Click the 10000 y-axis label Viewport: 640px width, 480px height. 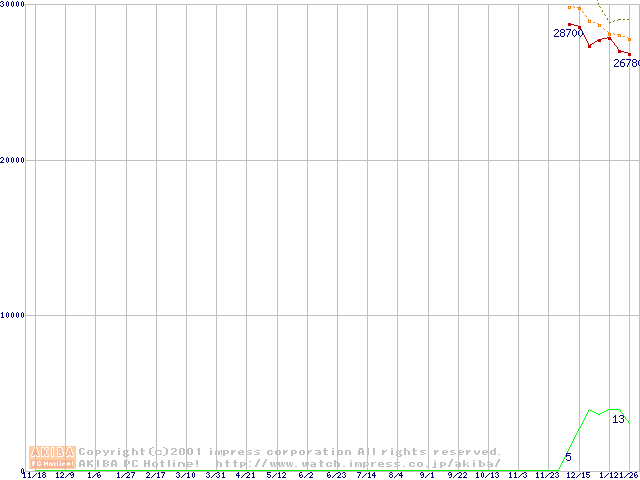[x=13, y=315]
